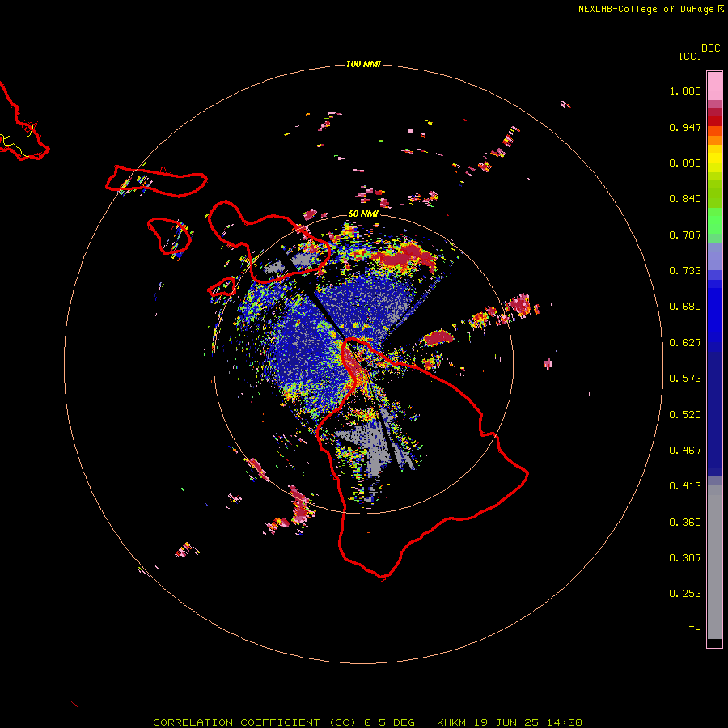
Task: Click the 0.253 value on the scale
Action: [x=685, y=594]
